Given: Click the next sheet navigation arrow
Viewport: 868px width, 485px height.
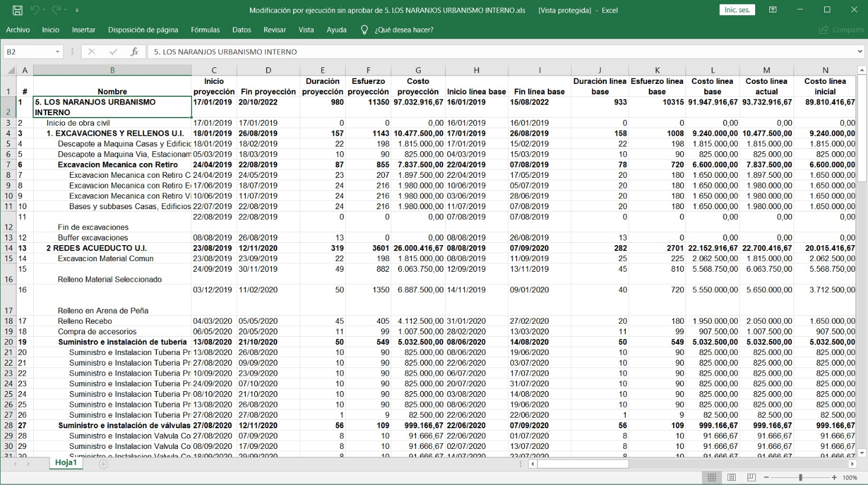Looking at the screenshot, I should tap(28, 464).
